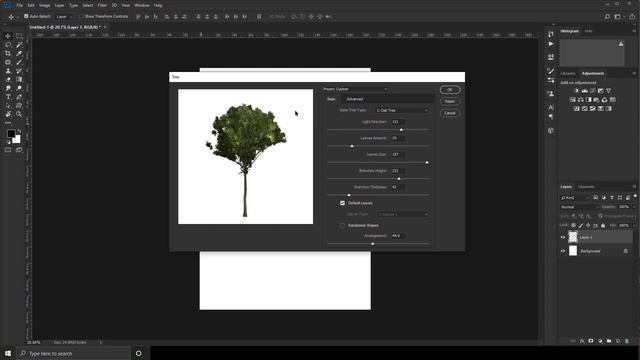Click Cancel in the Tree dialog

pyautogui.click(x=450, y=113)
